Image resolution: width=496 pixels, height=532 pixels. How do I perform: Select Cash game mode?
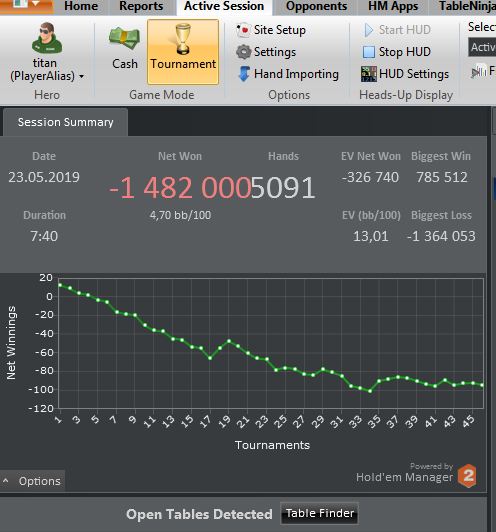coord(125,48)
